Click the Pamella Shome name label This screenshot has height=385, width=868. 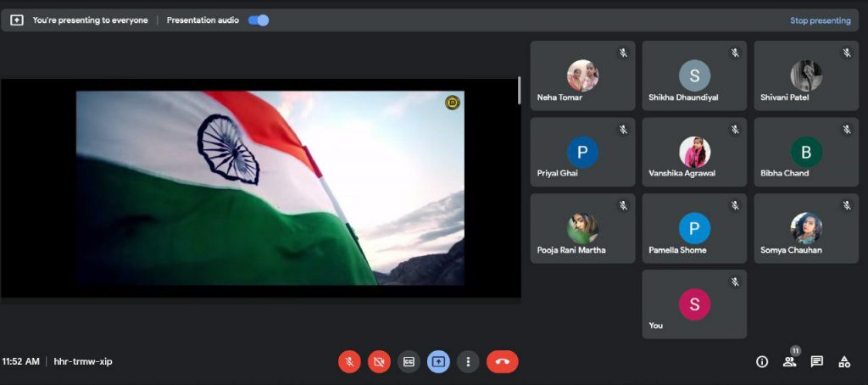tap(677, 250)
